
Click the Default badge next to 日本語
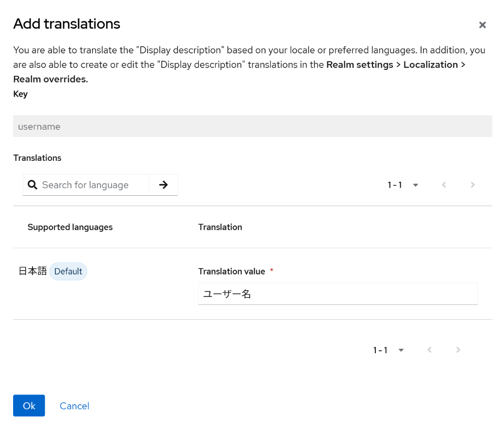pos(68,272)
